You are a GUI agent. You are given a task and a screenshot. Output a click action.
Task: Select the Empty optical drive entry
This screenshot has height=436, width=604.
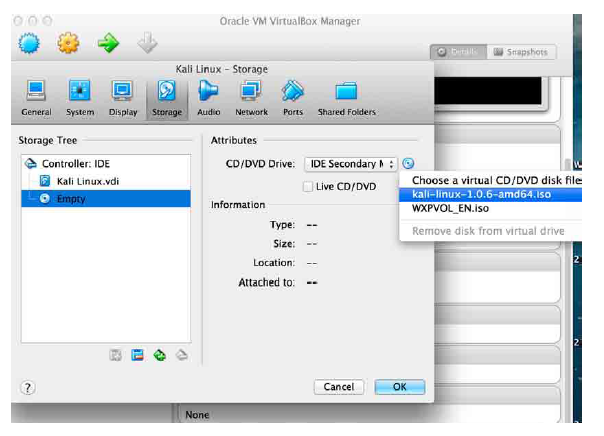(106, 198)
